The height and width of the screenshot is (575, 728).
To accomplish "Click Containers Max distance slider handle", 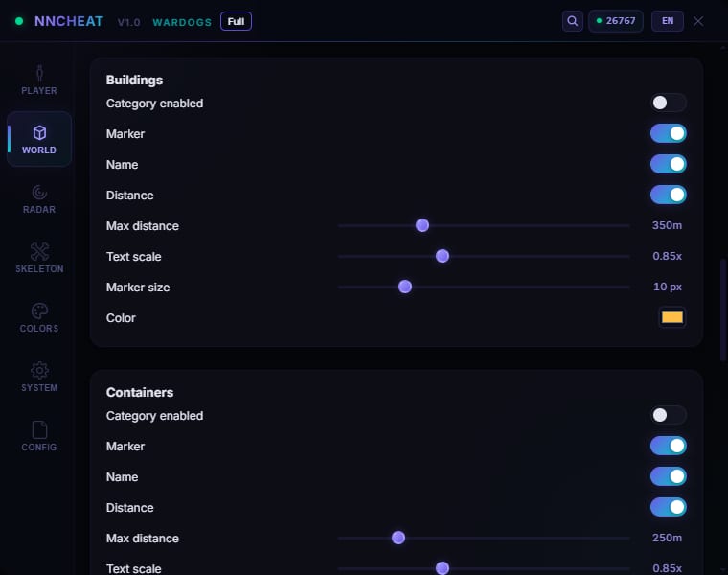I will 398,538.
